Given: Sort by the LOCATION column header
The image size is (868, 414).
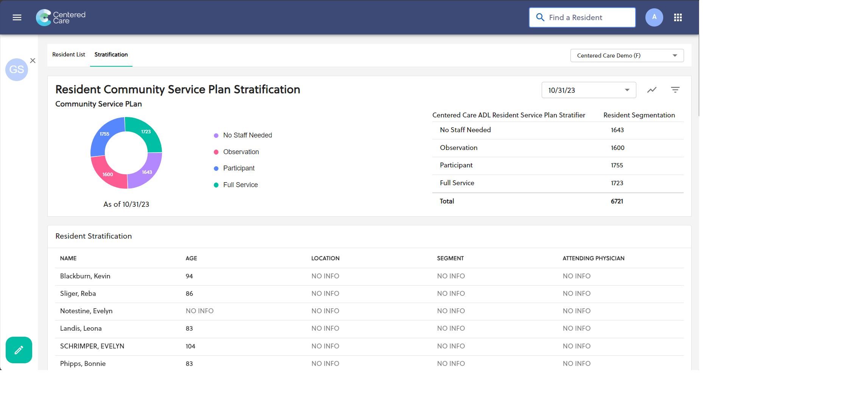Looking at the screenshot, I should (325, 258).
